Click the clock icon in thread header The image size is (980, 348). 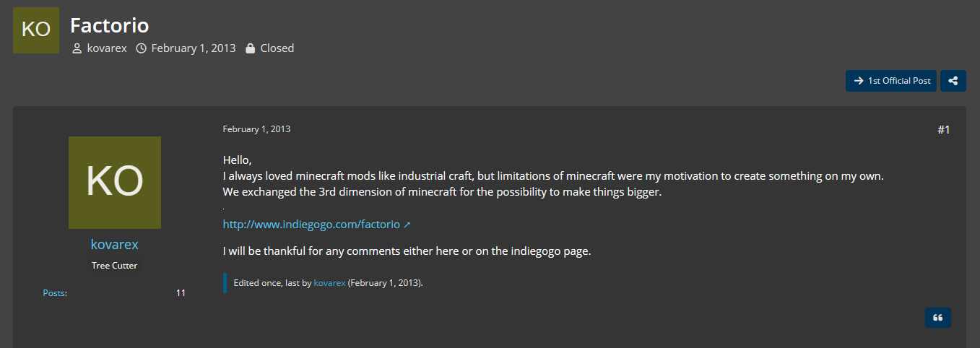point(142,48)
